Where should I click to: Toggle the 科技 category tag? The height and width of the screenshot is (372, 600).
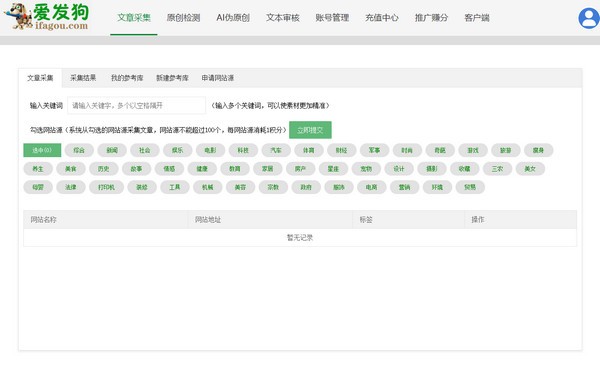[243, 150]
